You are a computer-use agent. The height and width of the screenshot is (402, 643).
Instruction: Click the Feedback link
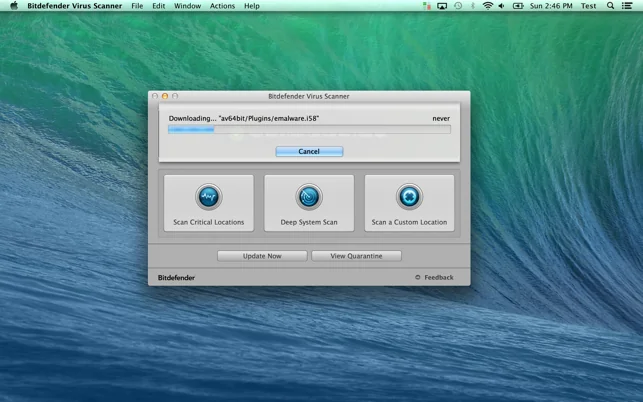click(x=439, y=278)
